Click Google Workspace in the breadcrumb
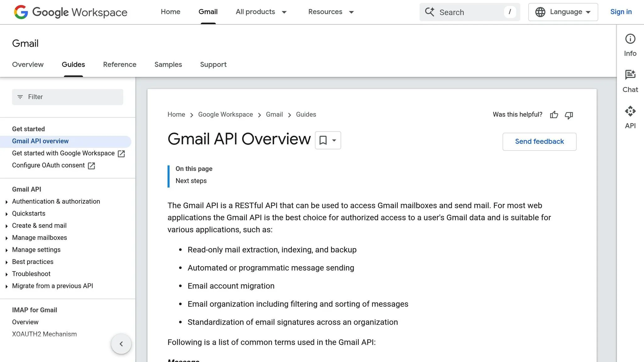This screenshot has width=644, height=362. (x=225, y=115)
